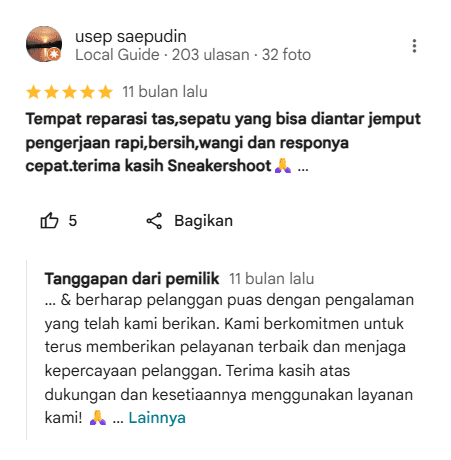Like the review with thumbs-up icon
The image size is (451, 460).
49,220
